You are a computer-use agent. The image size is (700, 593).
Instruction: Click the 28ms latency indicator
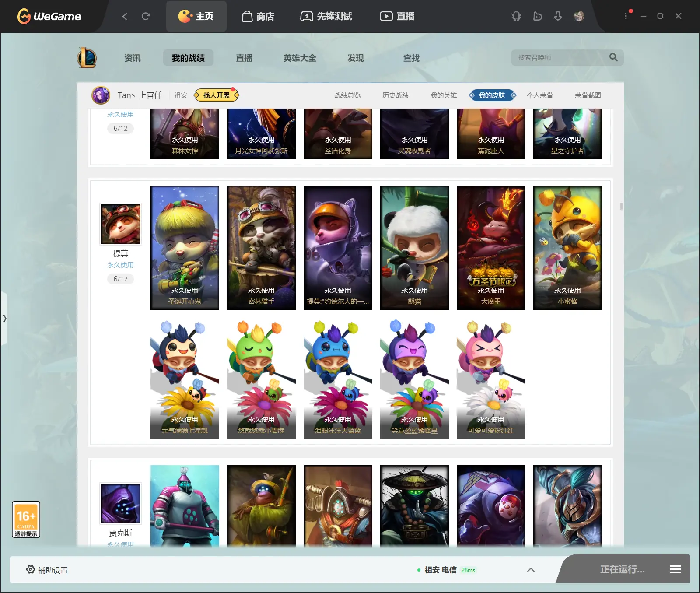468,570
